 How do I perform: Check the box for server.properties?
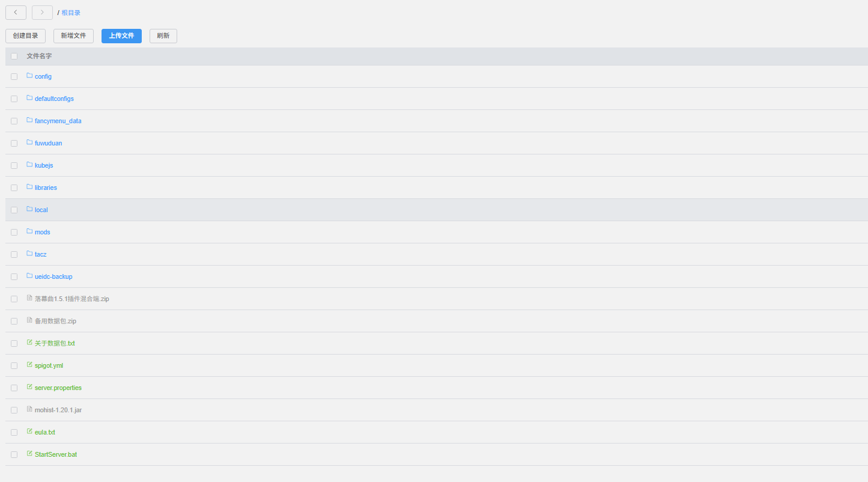click(14, 388)
